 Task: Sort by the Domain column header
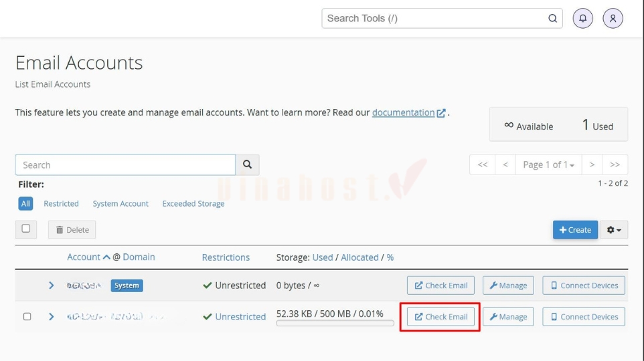[x=139, y=257]
